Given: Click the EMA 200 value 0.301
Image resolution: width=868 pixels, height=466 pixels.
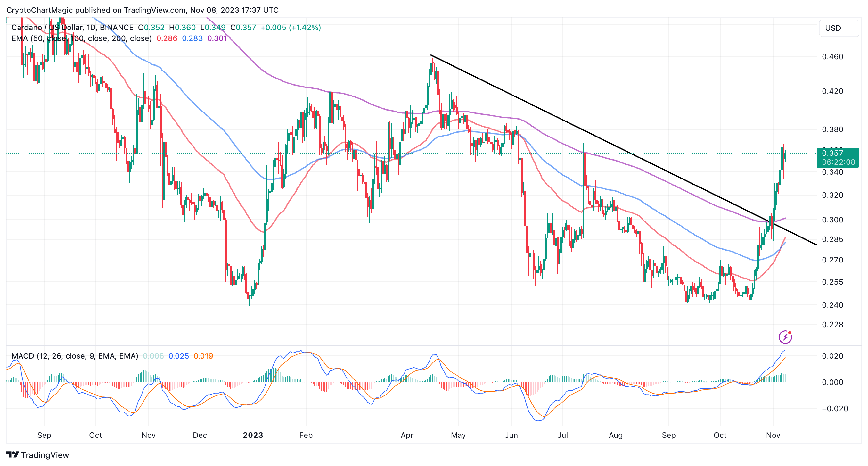Looking at the screenshot, I should (x=217, y=38).
